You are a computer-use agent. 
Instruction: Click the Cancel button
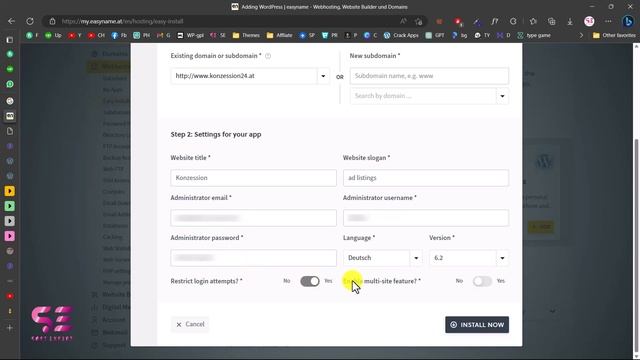[190, 324]
